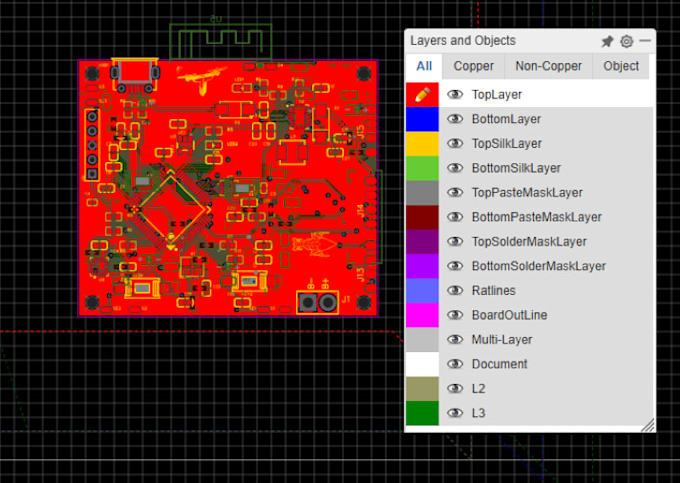This screenshot has width=680, height=483.
Task: Click the light gray Multi-Layer swatch
Action: click(422, 339)
